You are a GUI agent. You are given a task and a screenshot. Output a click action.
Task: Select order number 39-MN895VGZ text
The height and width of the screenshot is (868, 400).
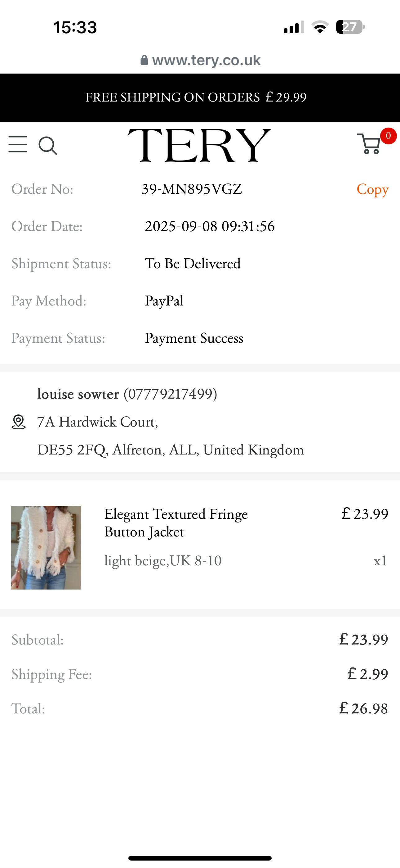[x=192, y=189]
